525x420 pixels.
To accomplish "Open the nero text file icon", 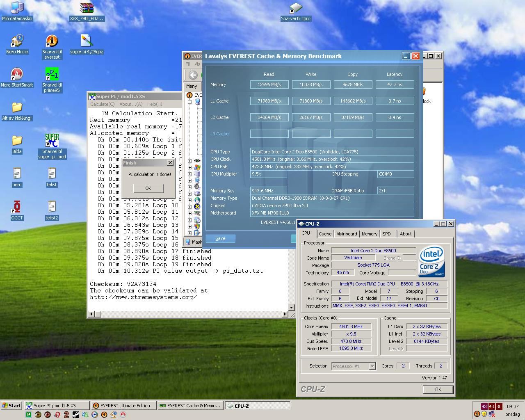I will [x=17, y=177].
